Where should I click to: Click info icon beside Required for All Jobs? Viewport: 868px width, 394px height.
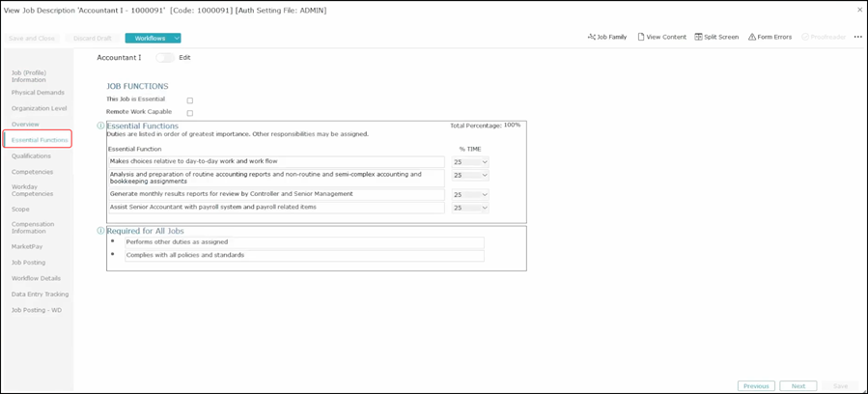[100, 231]
